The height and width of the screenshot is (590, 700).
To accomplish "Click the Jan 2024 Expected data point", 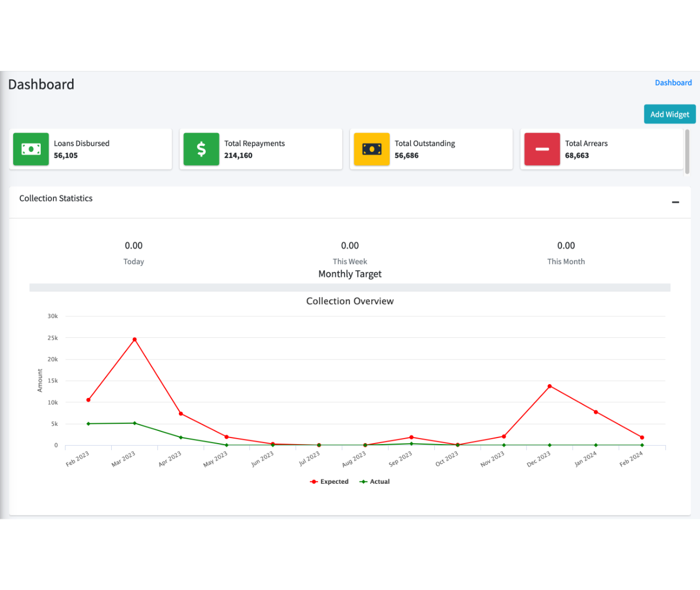I will tap(596, 412).
